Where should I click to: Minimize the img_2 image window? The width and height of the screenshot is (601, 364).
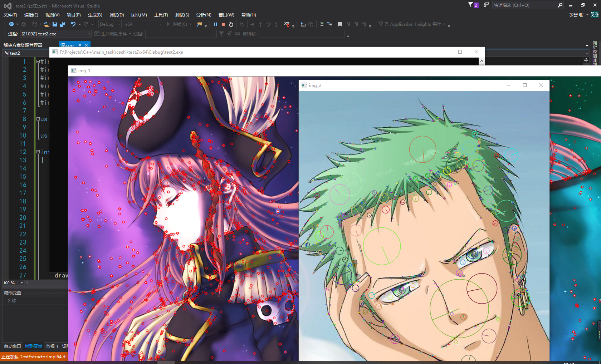(x=508, y=85)
